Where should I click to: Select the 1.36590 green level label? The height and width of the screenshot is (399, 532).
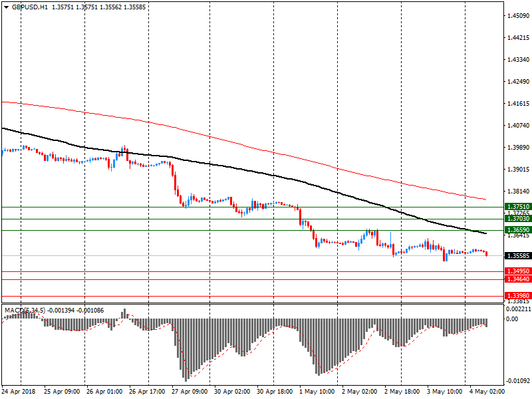click(x=518, y=230)
